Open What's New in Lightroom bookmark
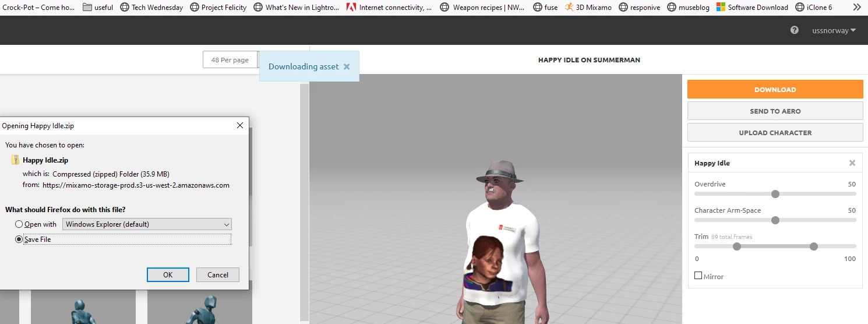 click(x=297, y=8)
